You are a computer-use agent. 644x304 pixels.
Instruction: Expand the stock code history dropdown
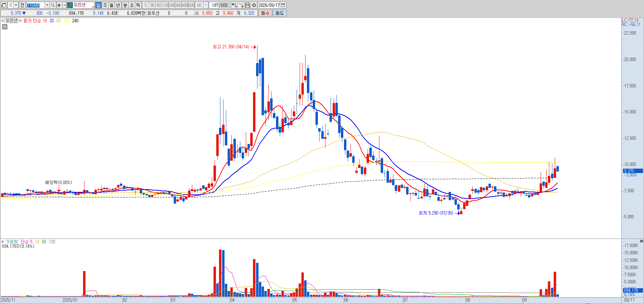coord(47,5)
